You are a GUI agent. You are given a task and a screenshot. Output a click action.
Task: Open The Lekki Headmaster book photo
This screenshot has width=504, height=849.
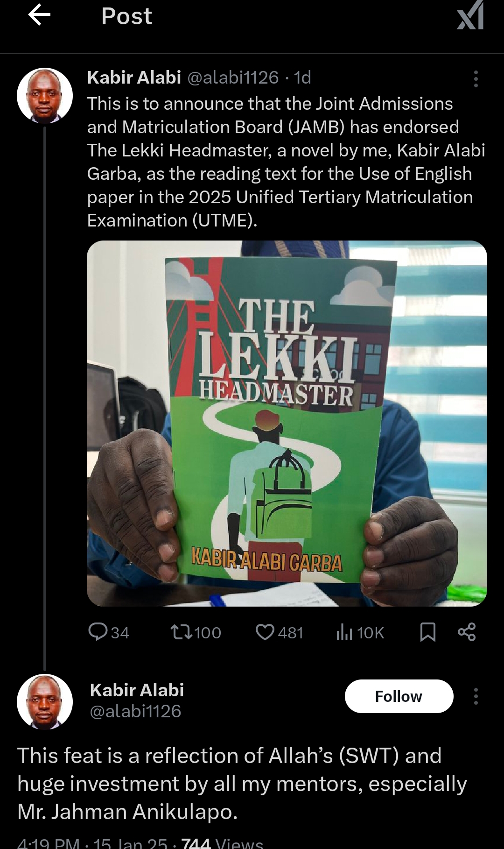point(287,423)
